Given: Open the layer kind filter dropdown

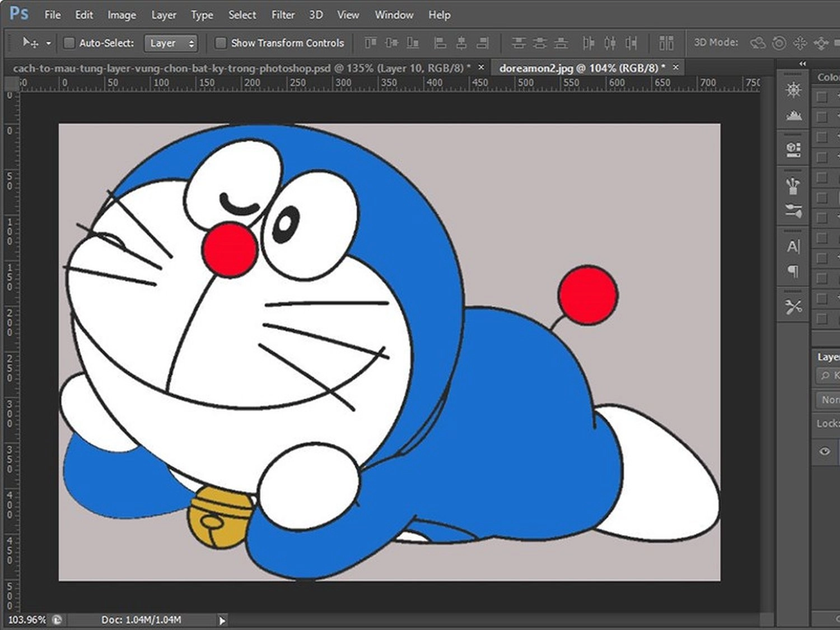Looking at the screenshot, I should click(828, 376).
